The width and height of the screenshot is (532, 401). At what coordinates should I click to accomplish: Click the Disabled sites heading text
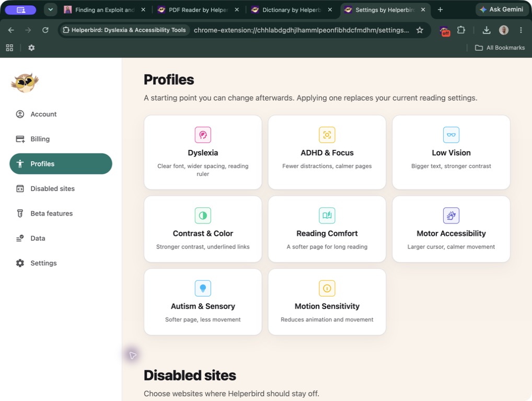pos(190,375)
